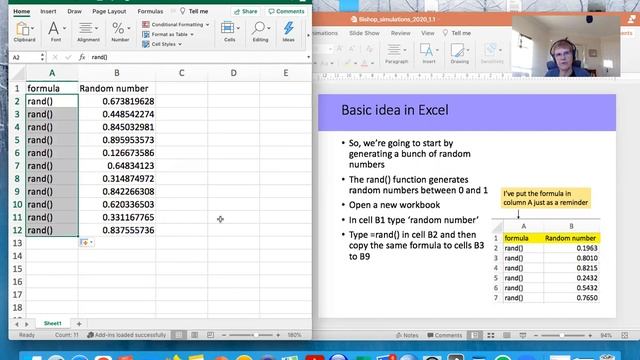Click the select-all corner of the Excel grid
640x360 pixels.
[18, 73]
